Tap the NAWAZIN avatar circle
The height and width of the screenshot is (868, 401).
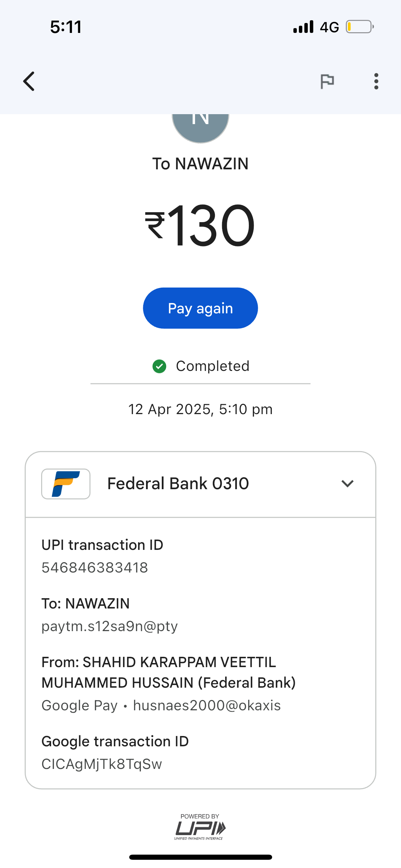coord(200,126)
